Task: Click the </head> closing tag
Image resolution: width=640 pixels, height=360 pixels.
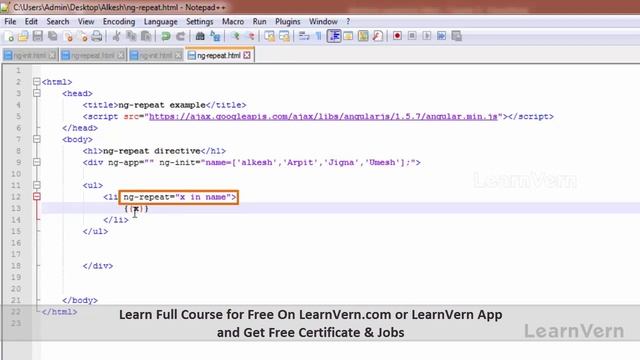Action: 80,128
